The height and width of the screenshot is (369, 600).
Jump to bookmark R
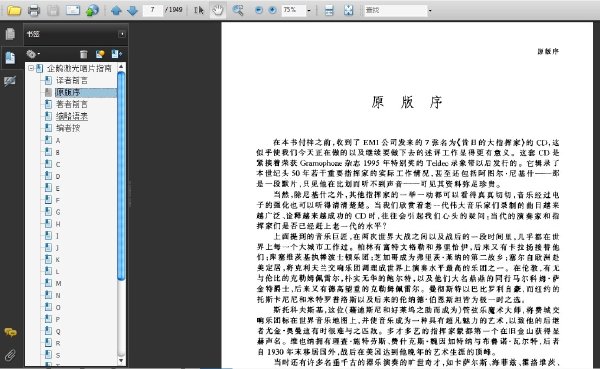coord(58,343)
